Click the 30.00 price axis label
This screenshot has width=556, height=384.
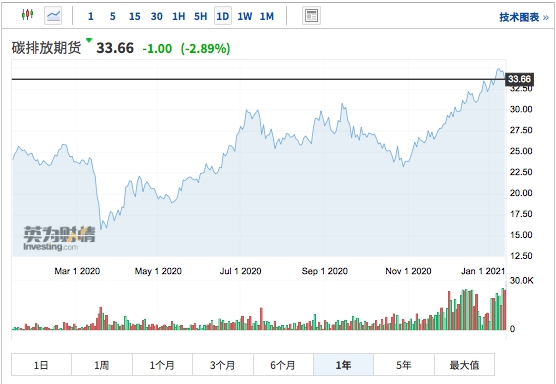pyautogui.click(x=521, y=109)
